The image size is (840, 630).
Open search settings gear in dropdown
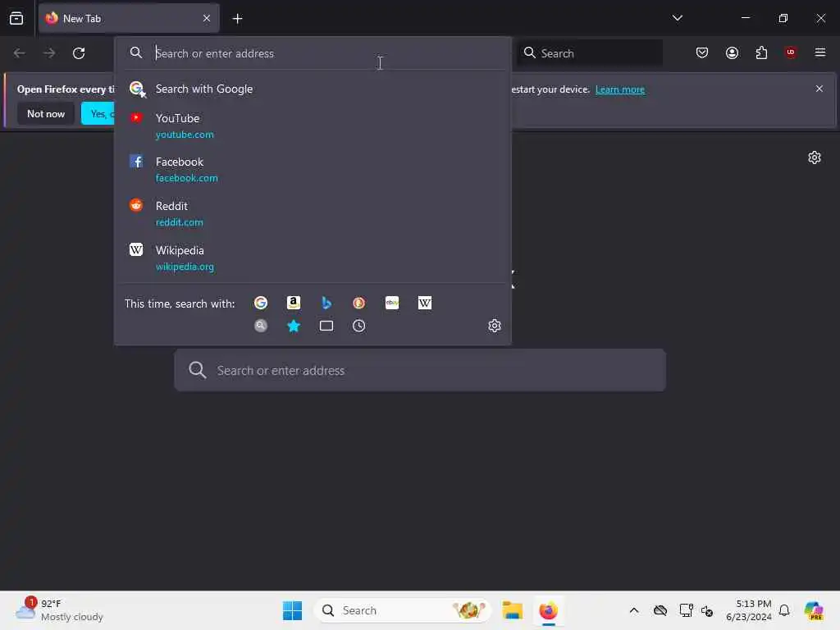495,326
